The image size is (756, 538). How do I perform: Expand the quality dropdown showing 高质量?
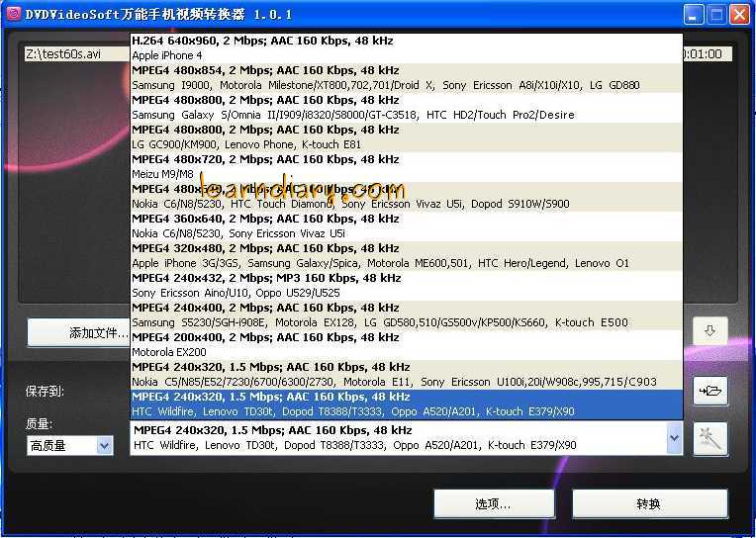click(x=70, y=445)
